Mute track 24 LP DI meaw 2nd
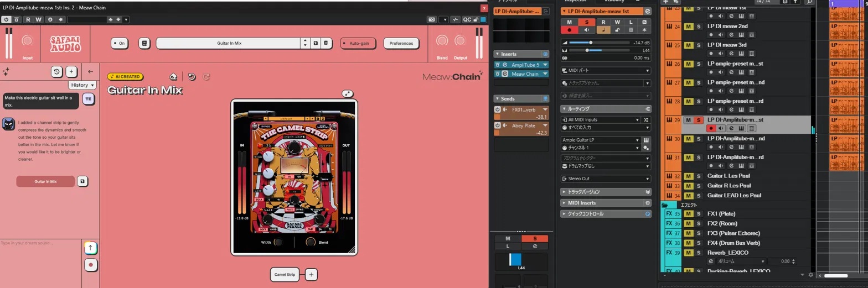 pyautogui.click(x=689, y=27)
